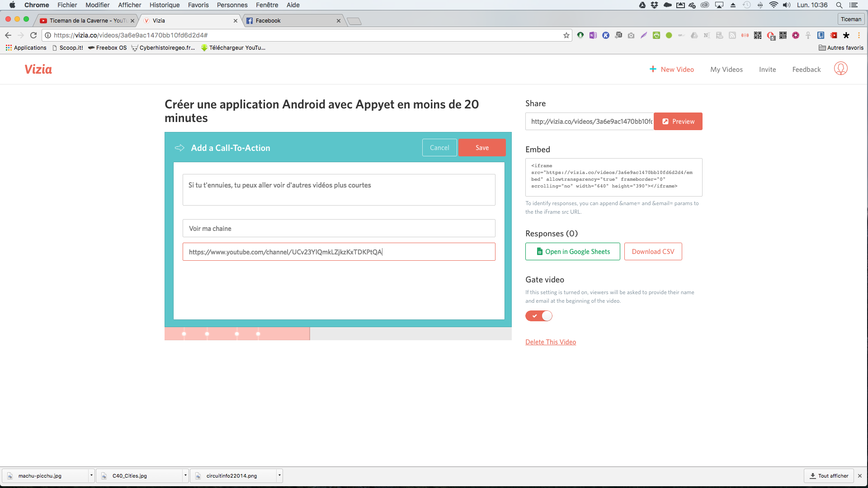Click the Delete This Video link
The image size is (868, 488).
click(x=551, y=342)
